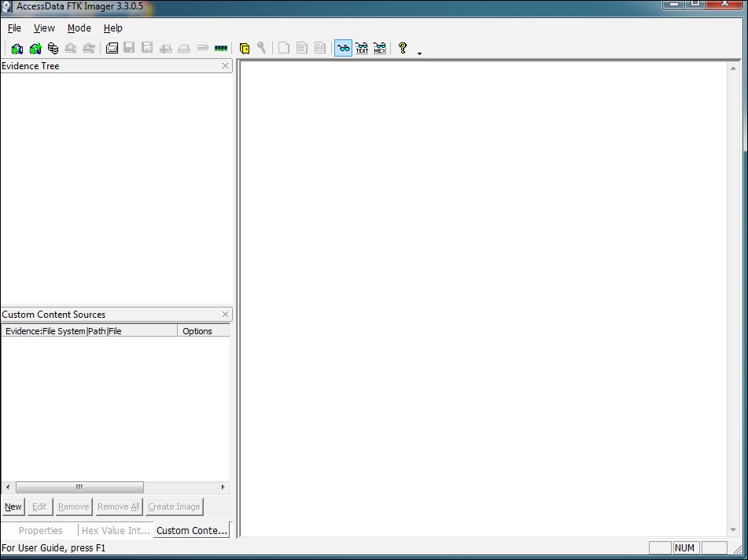
Task: Click the Edit button
Action: [x=39, y=507]
